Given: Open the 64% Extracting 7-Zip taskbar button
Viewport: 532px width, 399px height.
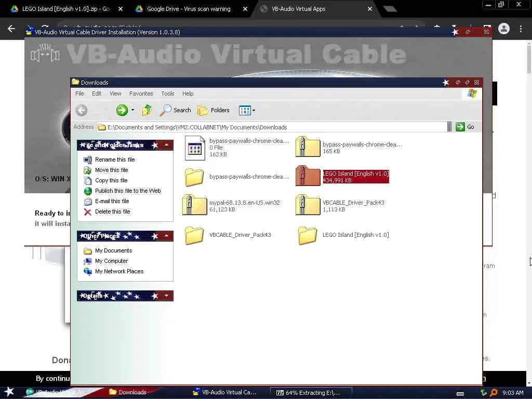Looking at the screenshot, I should 311,393.
